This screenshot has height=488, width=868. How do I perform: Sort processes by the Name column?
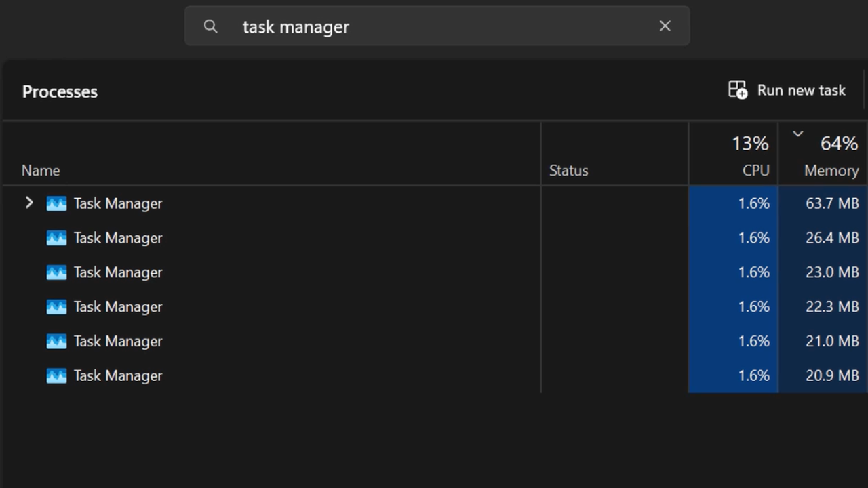click(41, 170)
